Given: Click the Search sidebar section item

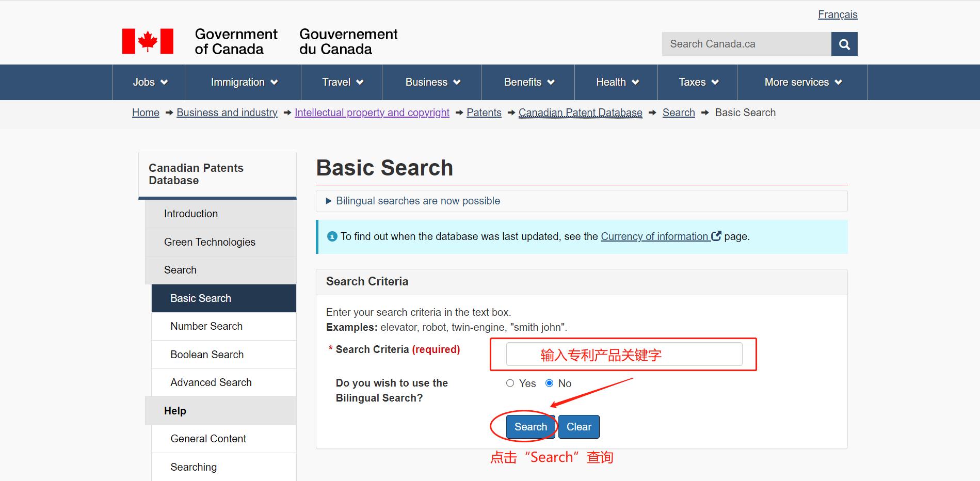Looking at the screenshot, I should point(221,270).
